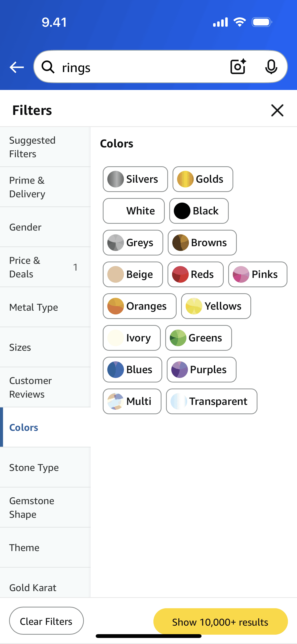297x644 pixels.
Task: Select the Silvers color swatch
Action: click(x=135, y=179)
